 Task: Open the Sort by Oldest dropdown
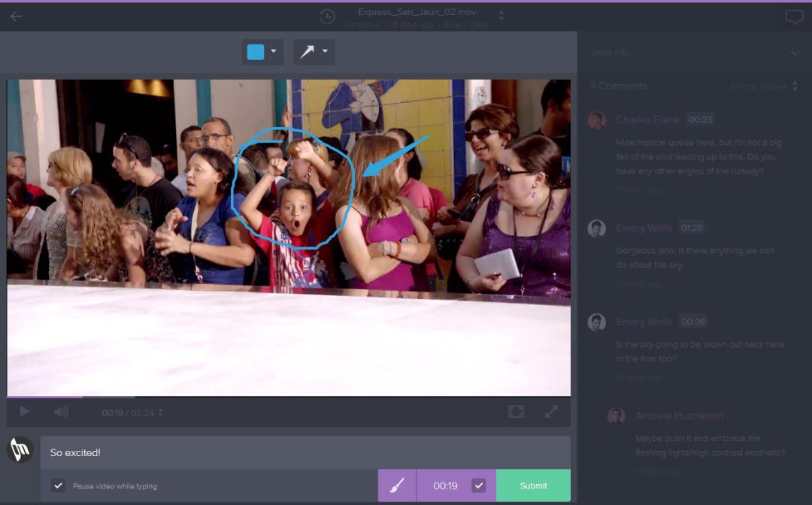763,87
